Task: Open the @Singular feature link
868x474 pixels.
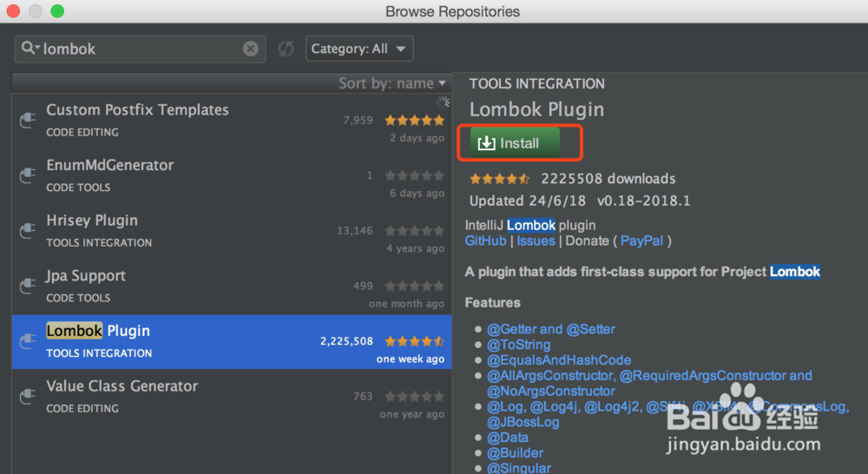Action: coord(519,468)
